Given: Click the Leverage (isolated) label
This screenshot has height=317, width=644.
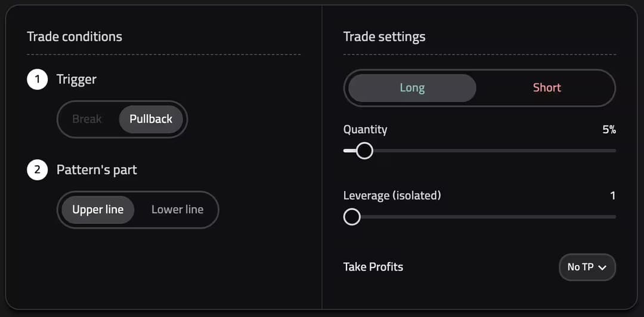Looking at the screenshot, I should pyautogui.click(x=392, y=195).
